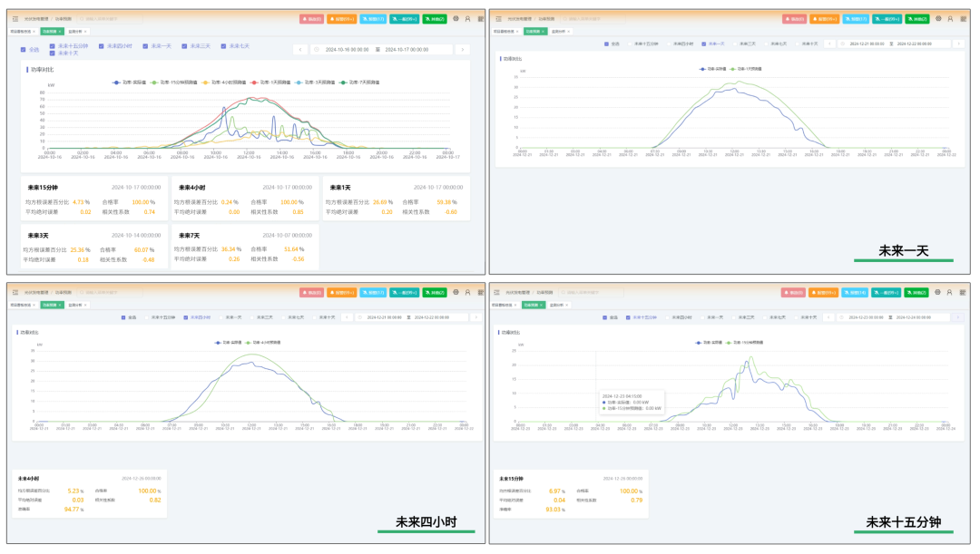Click green alert button in top-left panel
Screen dimensions: 980x554
[435, 19]
